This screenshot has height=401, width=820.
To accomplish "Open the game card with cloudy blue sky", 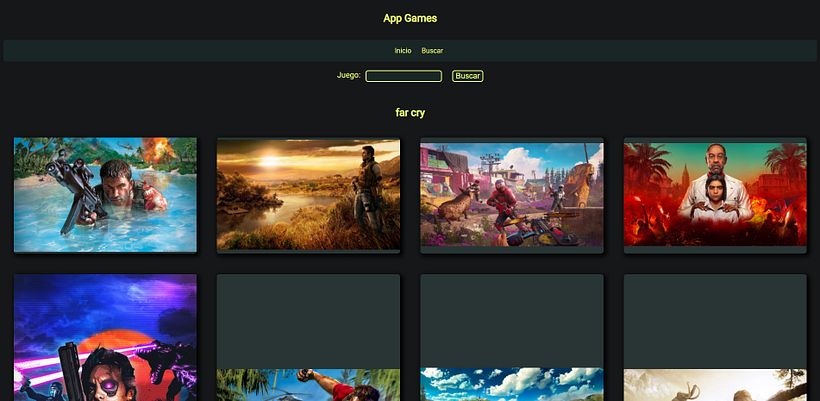I will coord(512,337).
